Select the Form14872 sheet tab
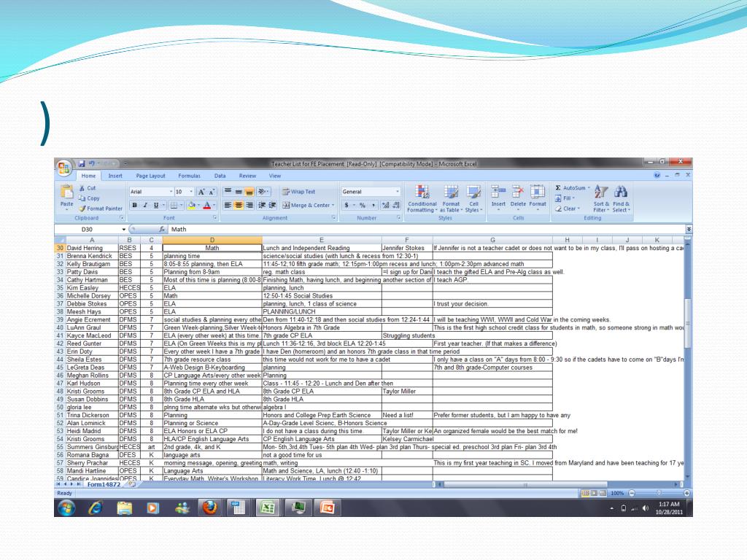Image resolution: width=747 pixels, height=560 pixels. coord(104,483)
